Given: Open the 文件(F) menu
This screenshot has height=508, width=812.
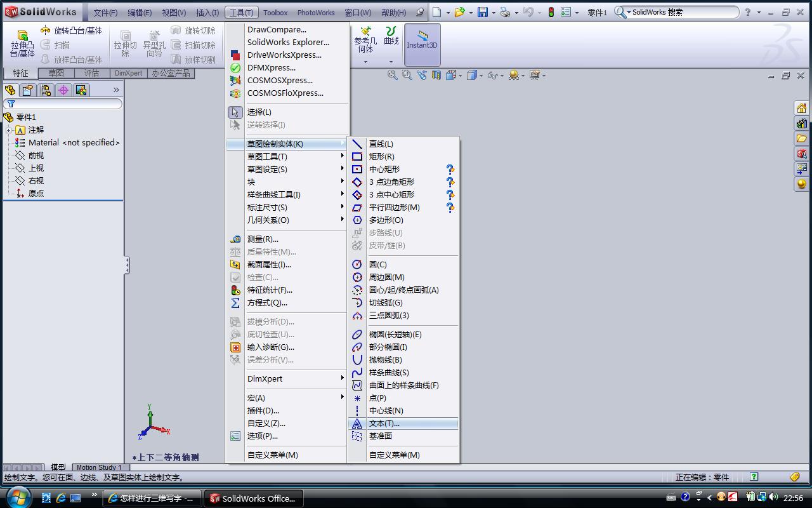Looking at the screenshot, I should coord(105,13).
